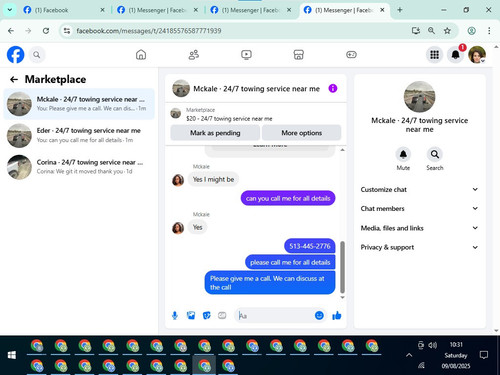Click the install app icon in address bar
500x375 pixels.
coord(415,31)
